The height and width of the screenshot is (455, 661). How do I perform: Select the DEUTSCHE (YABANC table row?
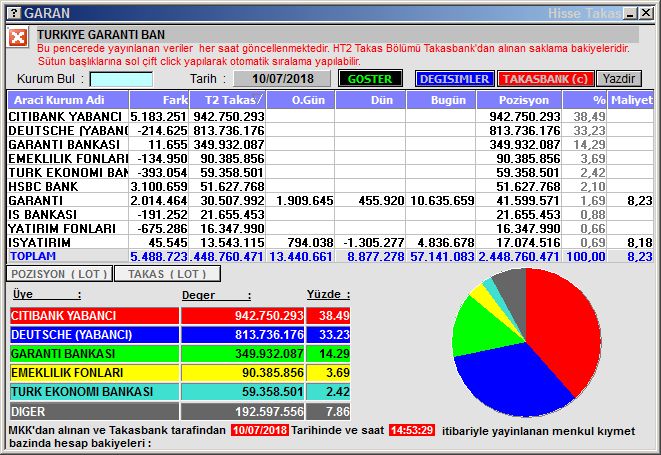coord(330,130)
